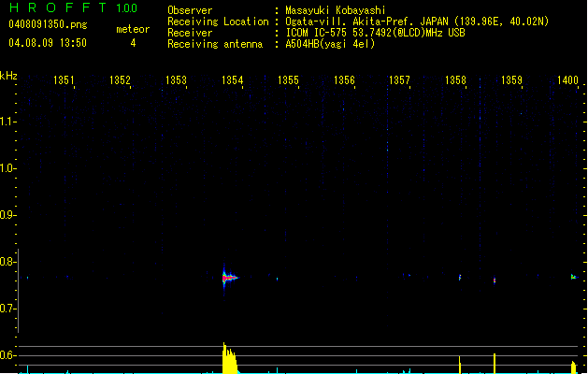
Task: Click the Receiving Location label
Action: click(x=218, y=22)
